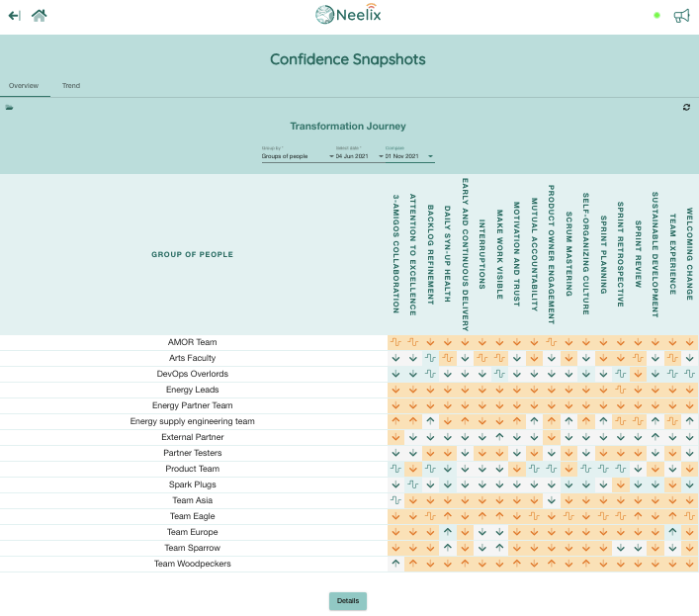The height and width of the screenshot is (616, 699).
Task: Click External Partner Sustainable Development up arrow
Action: click(x=655, y=437)
